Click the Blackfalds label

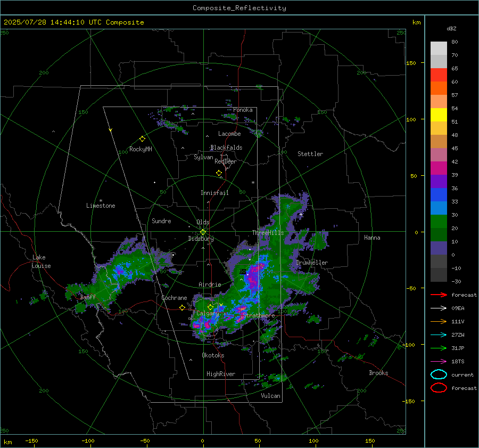tap(226, 148)
